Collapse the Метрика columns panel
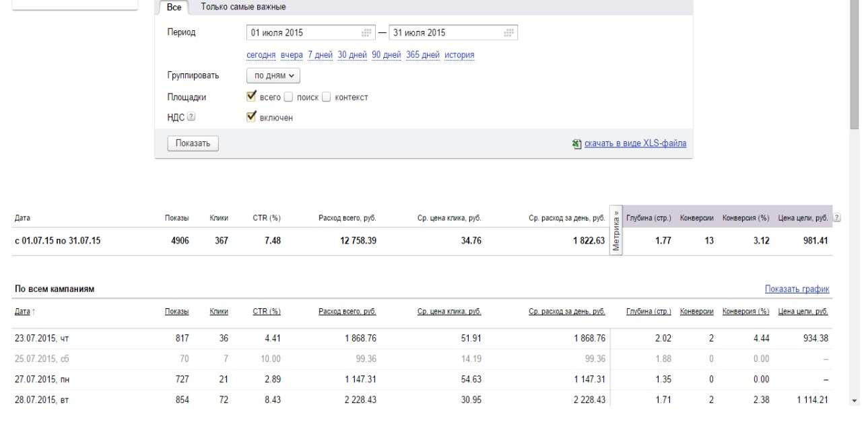 click(x=616, y=229)
